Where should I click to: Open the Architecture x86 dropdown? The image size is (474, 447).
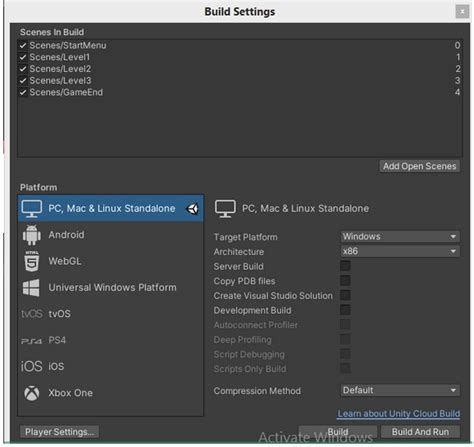pyautogui.click(x=400, y=251)
